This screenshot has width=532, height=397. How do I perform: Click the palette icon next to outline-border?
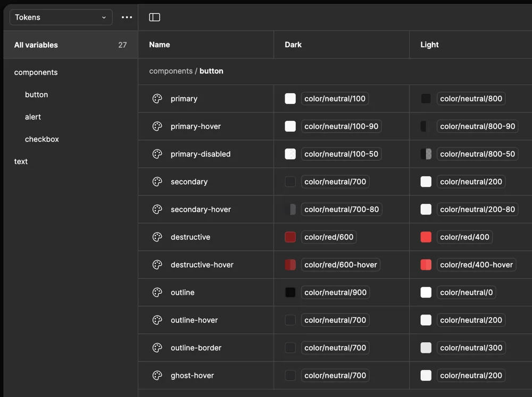(x=157, y=348)
